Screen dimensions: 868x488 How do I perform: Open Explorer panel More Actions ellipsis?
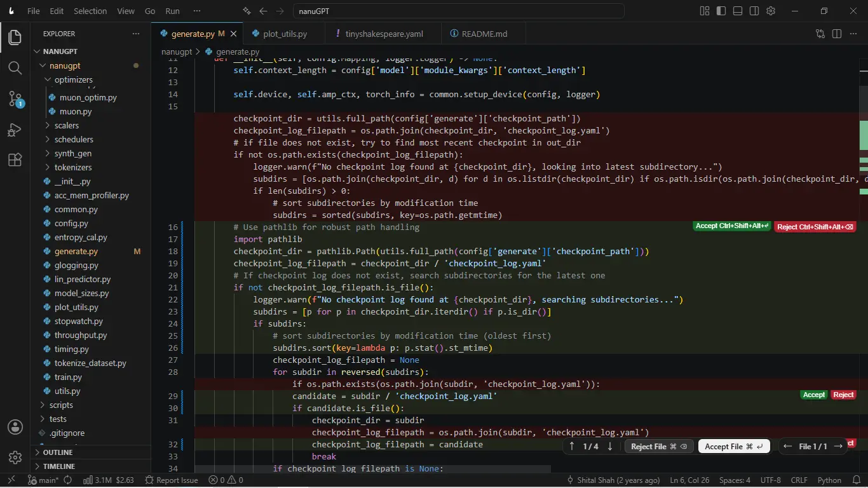[x=135, y=34]
